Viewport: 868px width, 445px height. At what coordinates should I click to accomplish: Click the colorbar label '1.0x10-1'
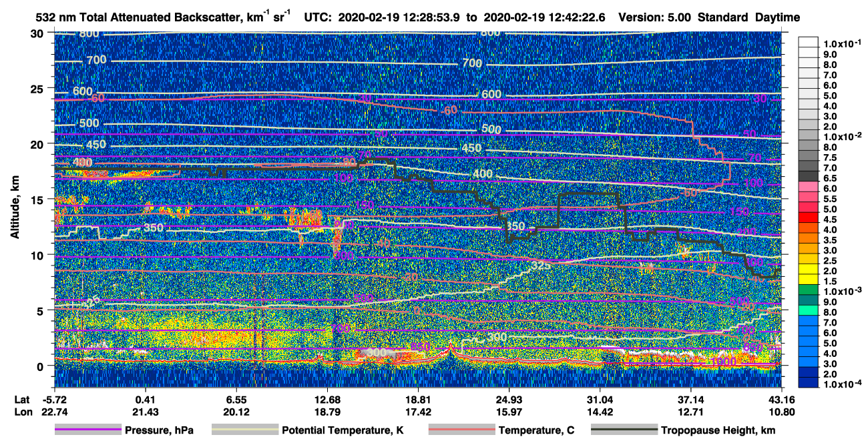841,45
